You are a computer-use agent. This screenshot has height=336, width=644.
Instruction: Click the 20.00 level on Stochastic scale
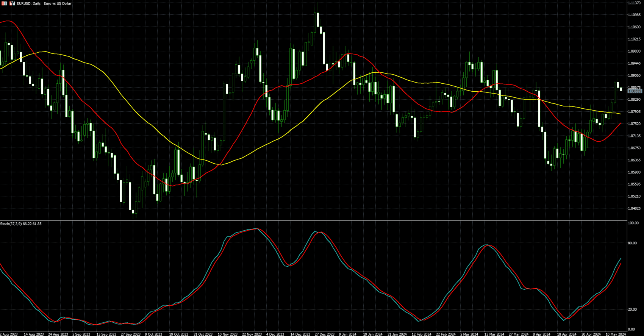(x=632, y=309)
